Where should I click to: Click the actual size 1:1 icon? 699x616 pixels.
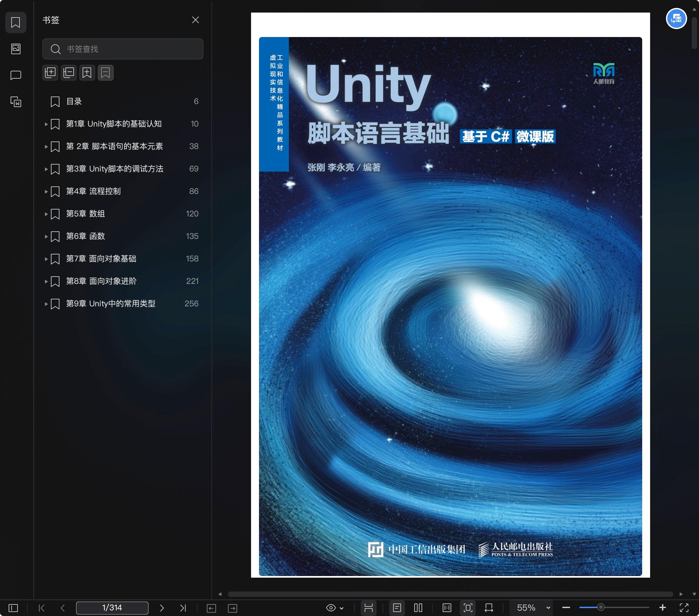click(x=447, y=608)
